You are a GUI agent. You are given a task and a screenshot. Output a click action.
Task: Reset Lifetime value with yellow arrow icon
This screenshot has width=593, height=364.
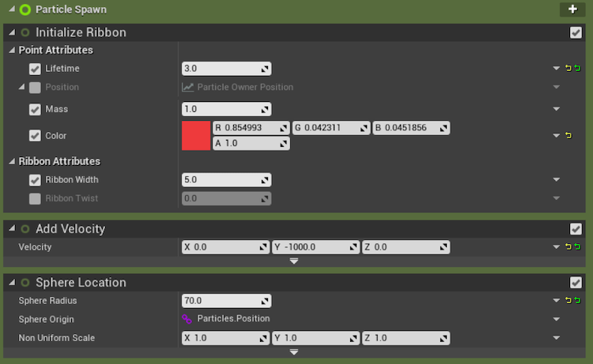click(x=568, y=69)
